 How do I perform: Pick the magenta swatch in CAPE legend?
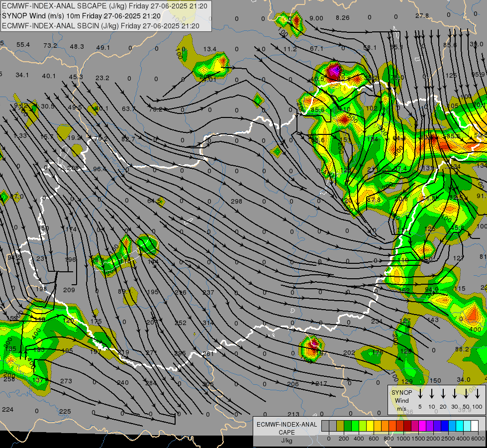[x=422, y=426]
